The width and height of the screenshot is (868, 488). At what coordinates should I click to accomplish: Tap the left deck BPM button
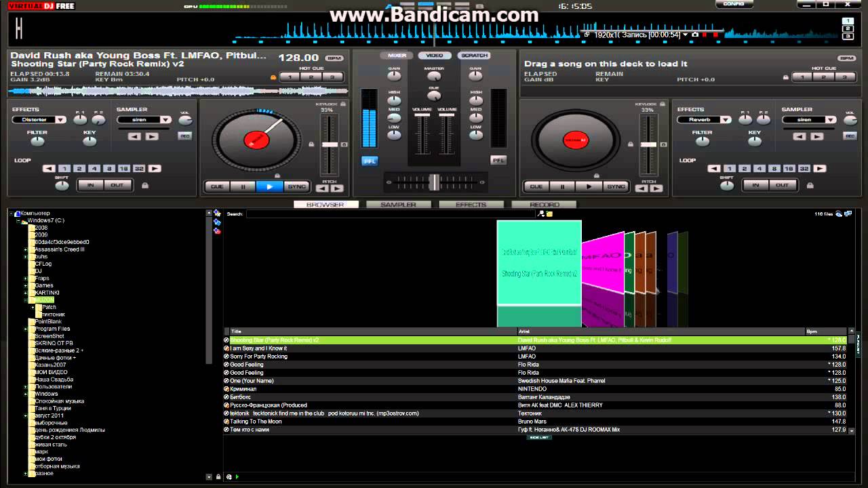(x=334, y=58)
